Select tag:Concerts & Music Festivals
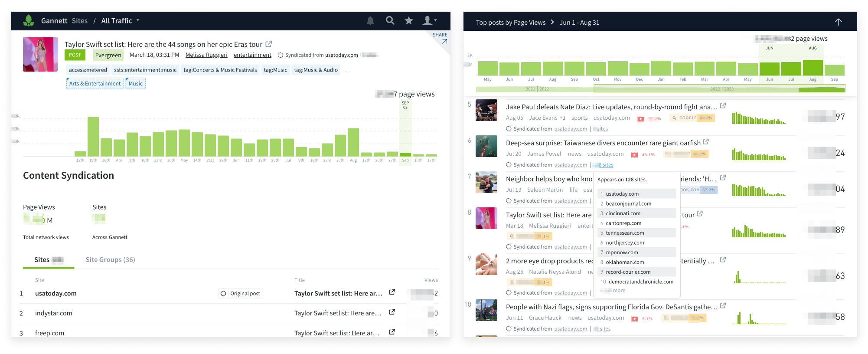The height and width of the screenshot is (354, 868). click(220, 70)
